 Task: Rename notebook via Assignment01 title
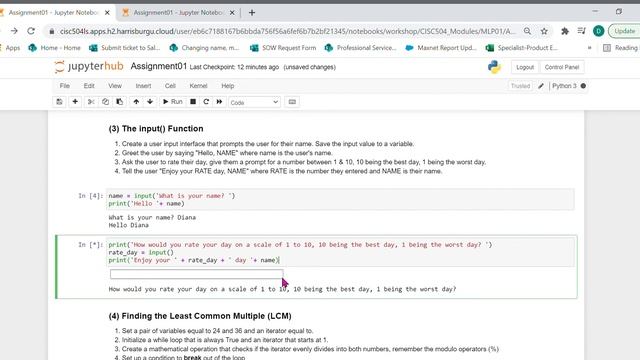point(159,67)
